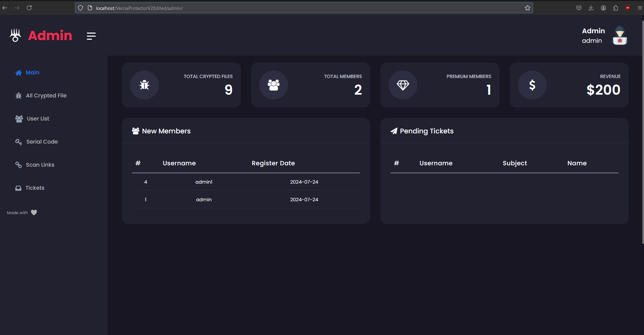Screen dimensions: 644x335
Task: Click the diamond icon in Premium Members card
Action: [x=403, y=85]
